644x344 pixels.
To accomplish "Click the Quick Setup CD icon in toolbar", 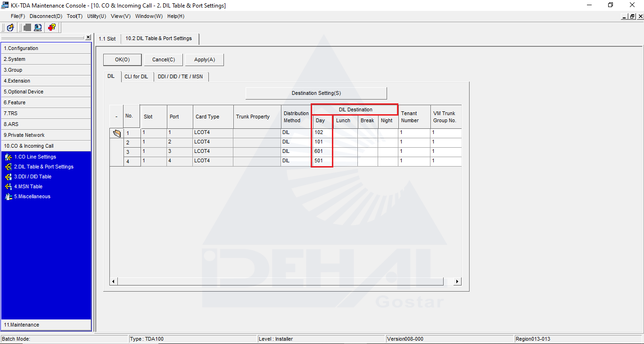I will [x=10, y=27].
